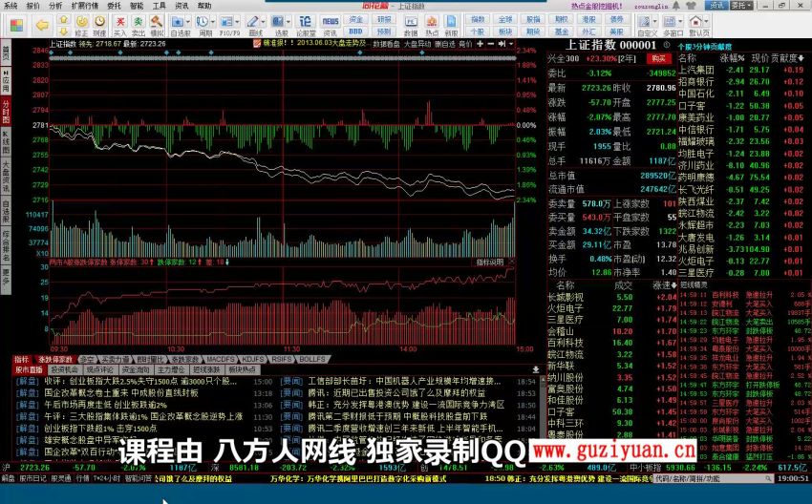Open the 帮助 menu
812x504 pixels.
[x=204, y=6]
